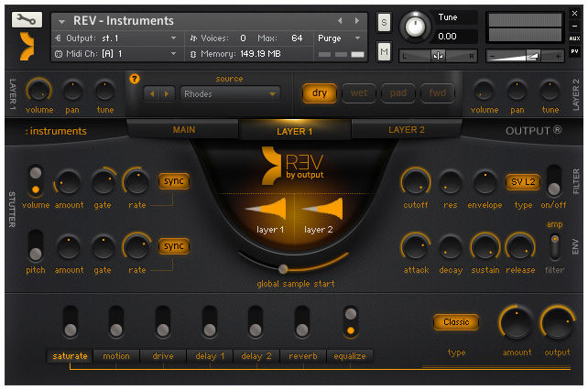Choose the next source with the right arrow
This screenshot has width=588, height=390.
(167, 94)
